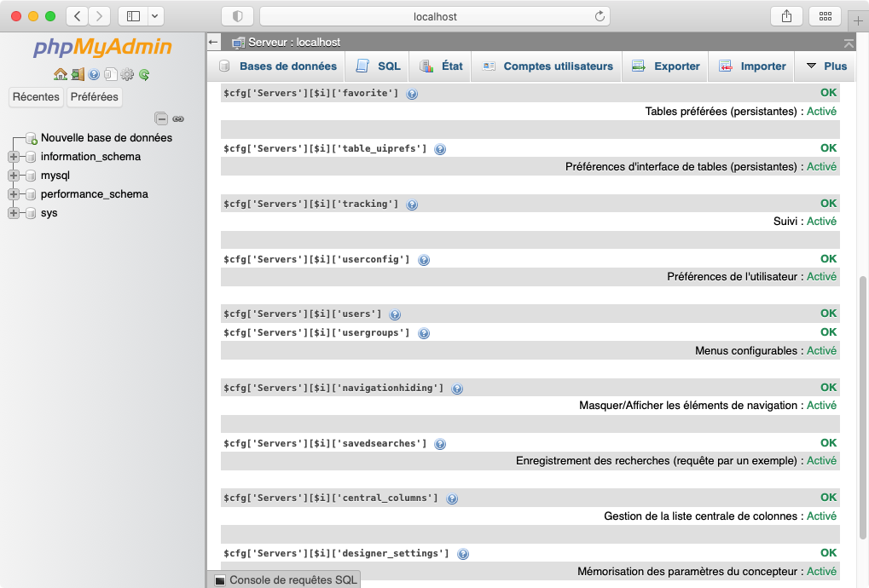Open Console de requêtes SQL bar
Viewport: 869px width, 588px height.
pos(285,579)
